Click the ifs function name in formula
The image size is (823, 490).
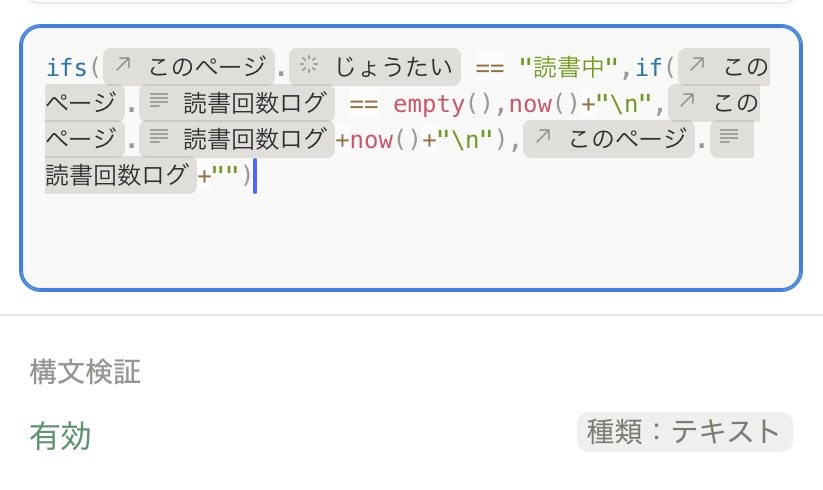[x=67, y=67]
